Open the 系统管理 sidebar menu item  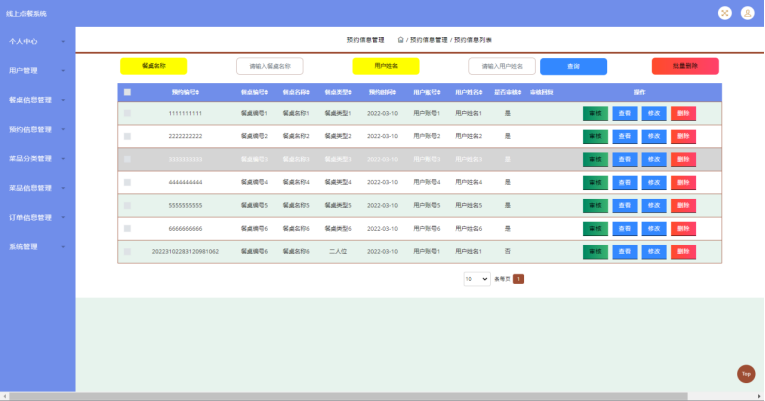click(x=37, y=246)
